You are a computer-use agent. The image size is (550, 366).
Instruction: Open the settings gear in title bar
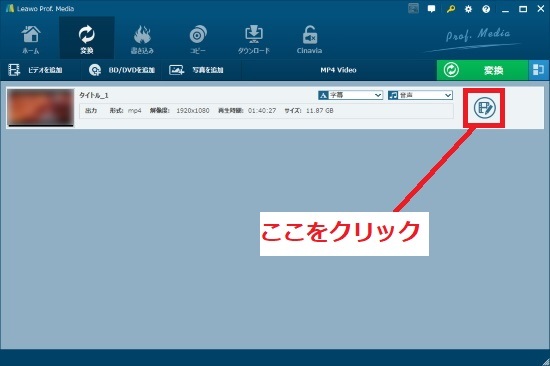click(x=468, y=9)
